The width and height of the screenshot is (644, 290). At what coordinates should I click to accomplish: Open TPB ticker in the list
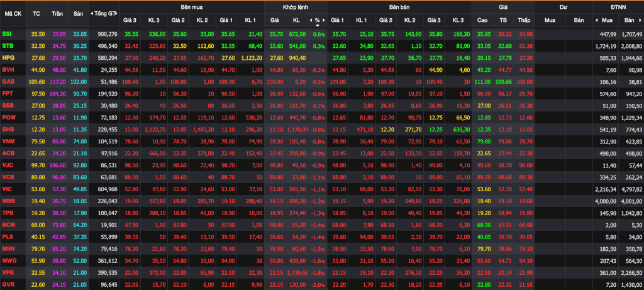(x=7, y=213)
